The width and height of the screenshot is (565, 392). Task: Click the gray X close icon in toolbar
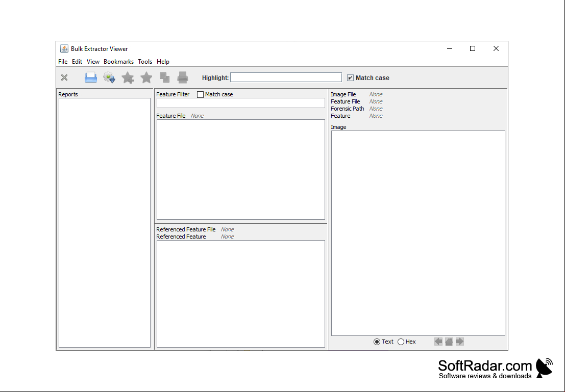pyautogui.click(x=64, y=77)
